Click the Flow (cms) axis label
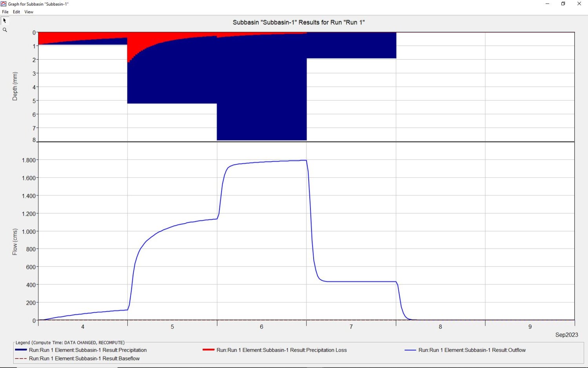The height and width of the screenshot is (368, 588). click(x=15, y=242)
